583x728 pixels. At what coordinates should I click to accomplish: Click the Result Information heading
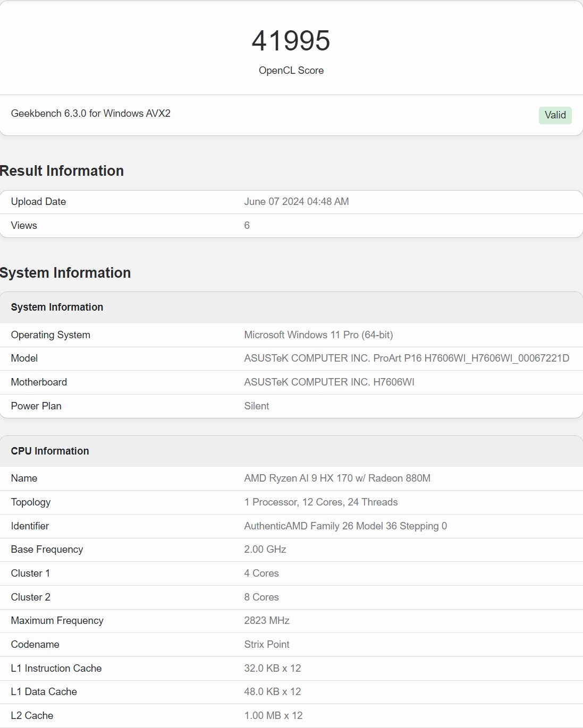[62, 171]
